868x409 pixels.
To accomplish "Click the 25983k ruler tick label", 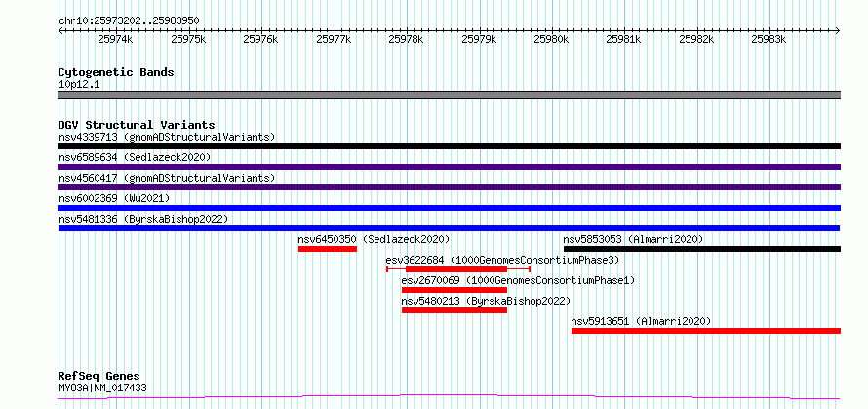I will (769, 39).
